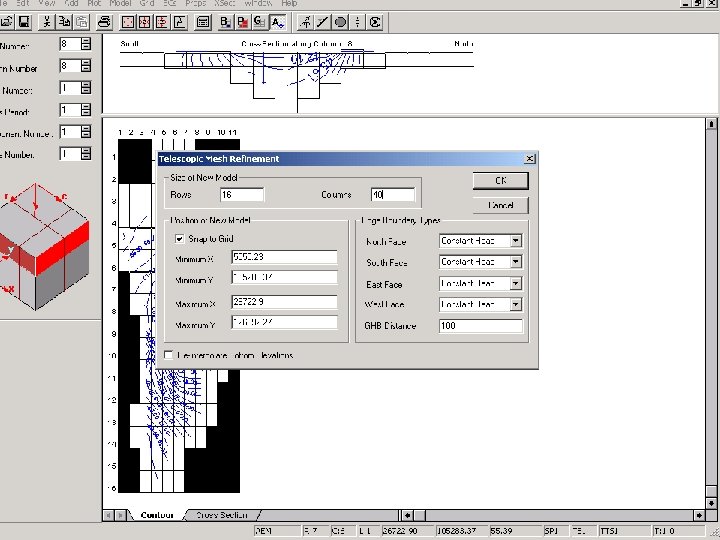Click the GHB Distance input field

click(480, 326)
